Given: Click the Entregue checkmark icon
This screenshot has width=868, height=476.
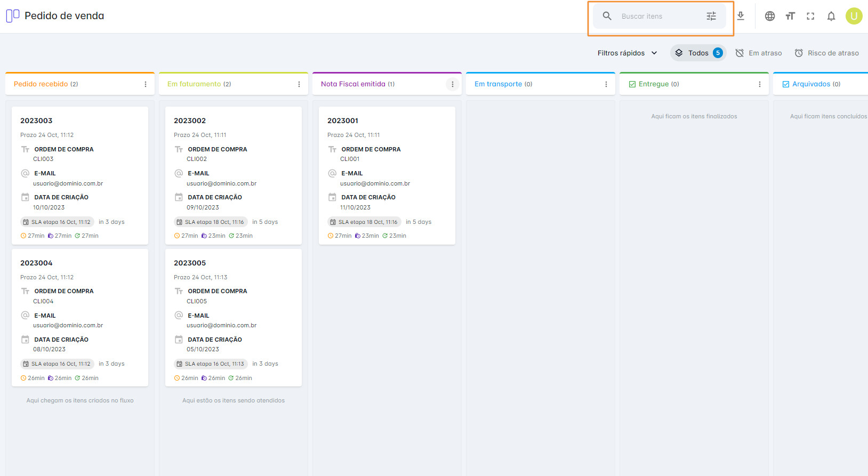Looking at the screenshot, I should click(632, 84).
